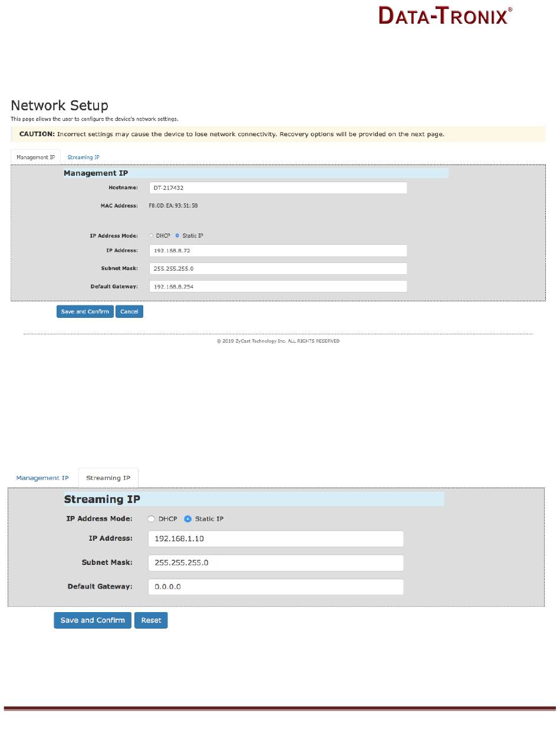Cancel the Management IP changes

[129, 311]
